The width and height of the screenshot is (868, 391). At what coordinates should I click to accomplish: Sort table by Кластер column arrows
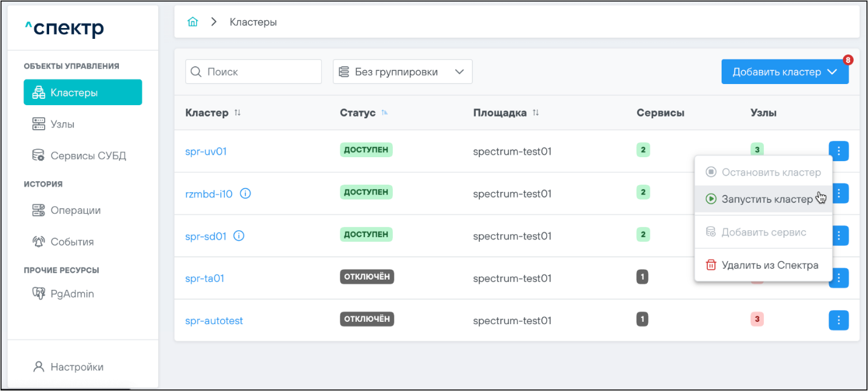click(x=238, y=113)
